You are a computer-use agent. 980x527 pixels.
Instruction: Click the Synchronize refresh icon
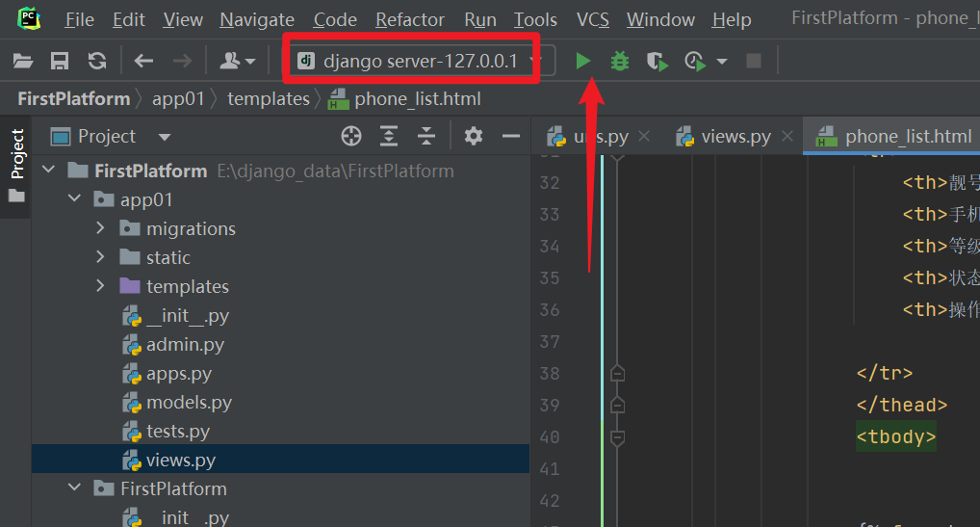(x=96, y=61)
